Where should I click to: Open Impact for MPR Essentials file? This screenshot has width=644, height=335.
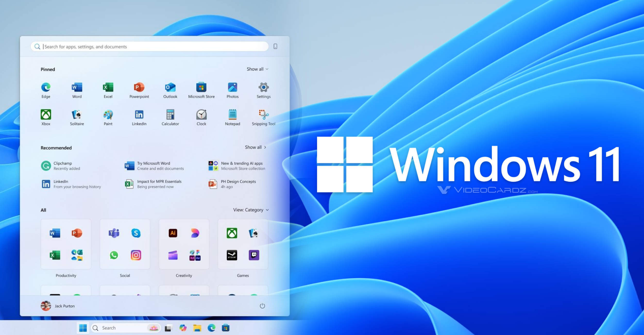click(153, 184)
